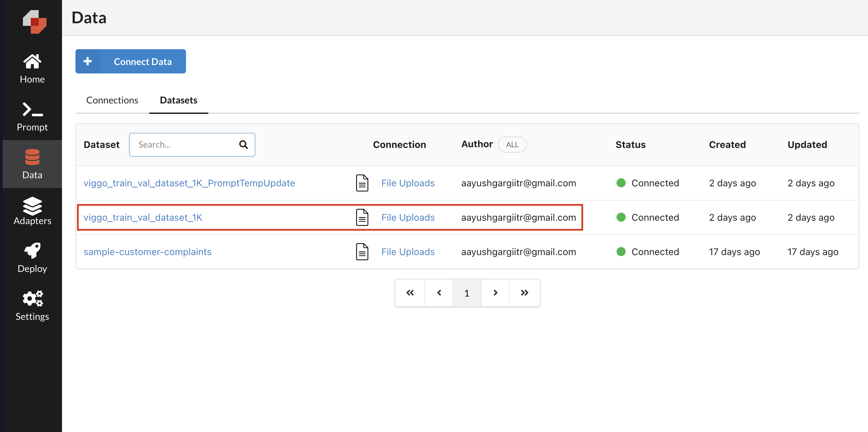Click green status dot for PromptTempUpdate dataset
Image resolution: width=868 pixels, height=432 pixels.
pyautogui.click(x=621, y=183)
